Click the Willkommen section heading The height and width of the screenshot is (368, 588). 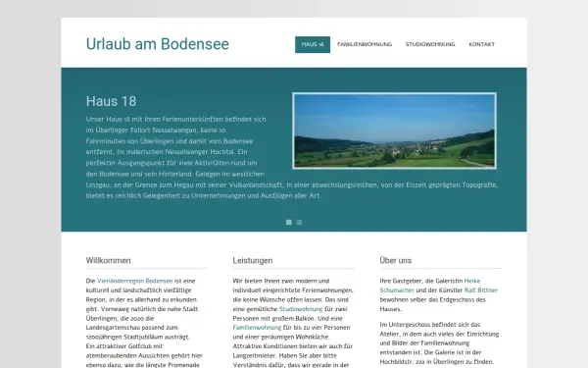[109, 260]
